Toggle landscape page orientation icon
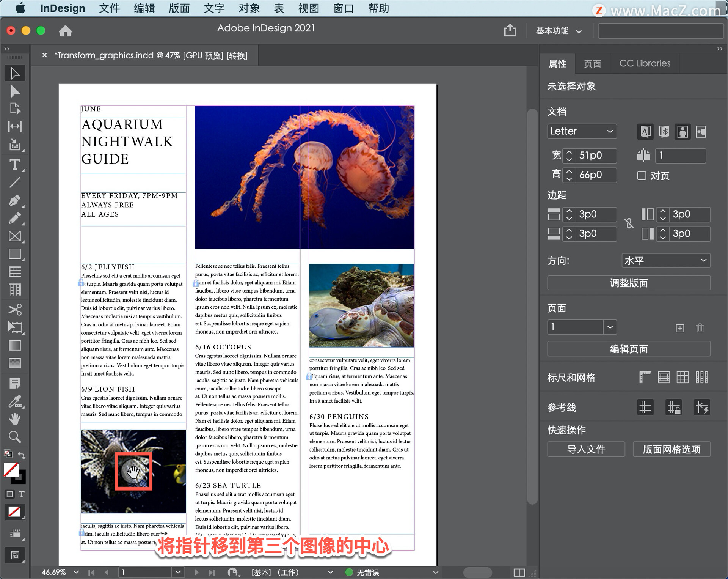 [701, 132]
